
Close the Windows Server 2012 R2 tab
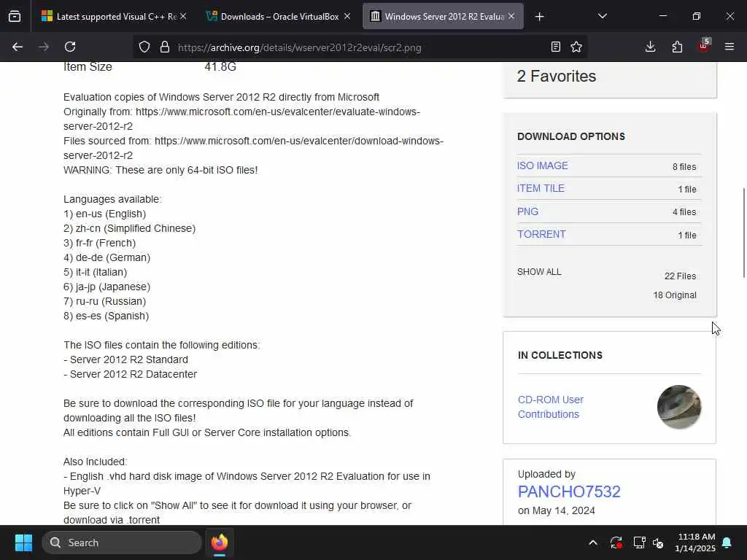pos(511,17)
